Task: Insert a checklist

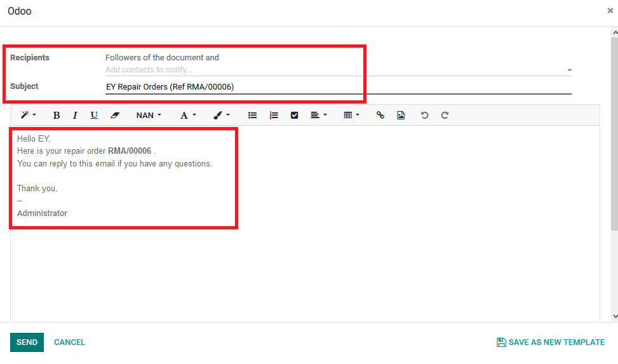Action: 295,115
